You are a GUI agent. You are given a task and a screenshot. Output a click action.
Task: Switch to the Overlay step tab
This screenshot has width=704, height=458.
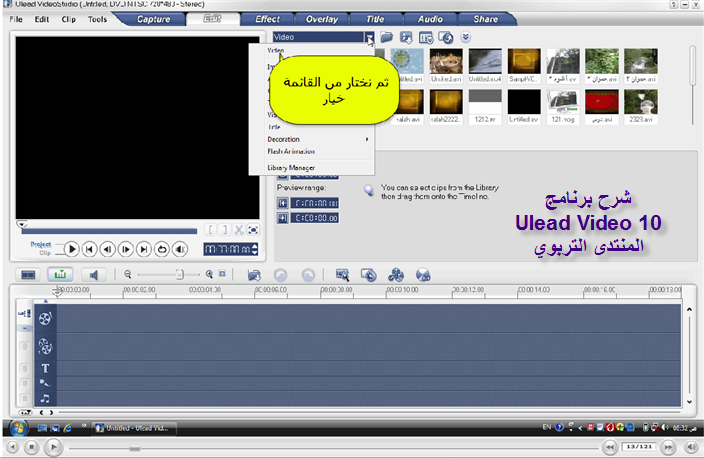click(x=322, y=19)
